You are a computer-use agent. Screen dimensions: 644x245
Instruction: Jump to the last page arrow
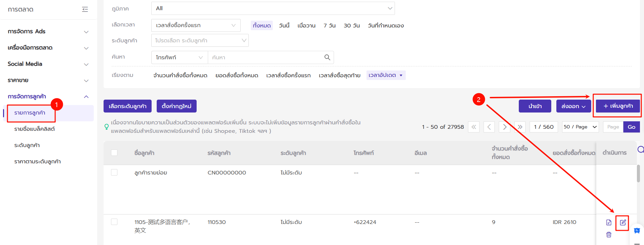tap(520, 127)
